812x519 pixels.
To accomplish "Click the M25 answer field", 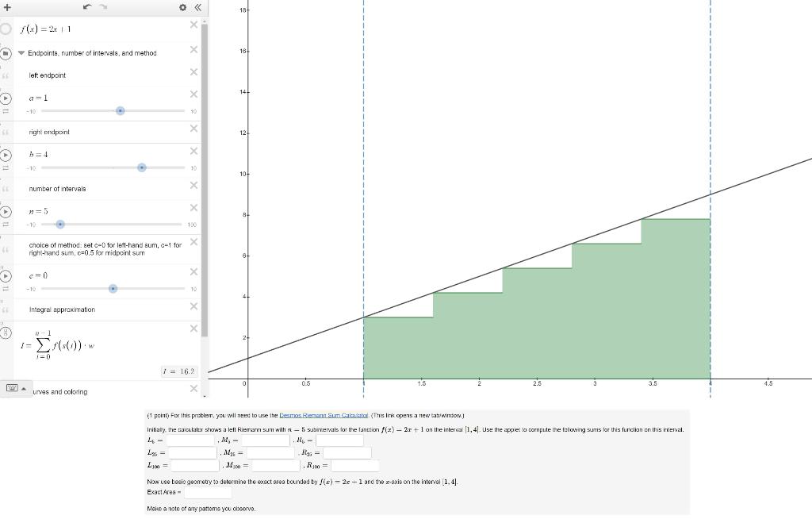I will pyautogui.click(x=270, y=453).
